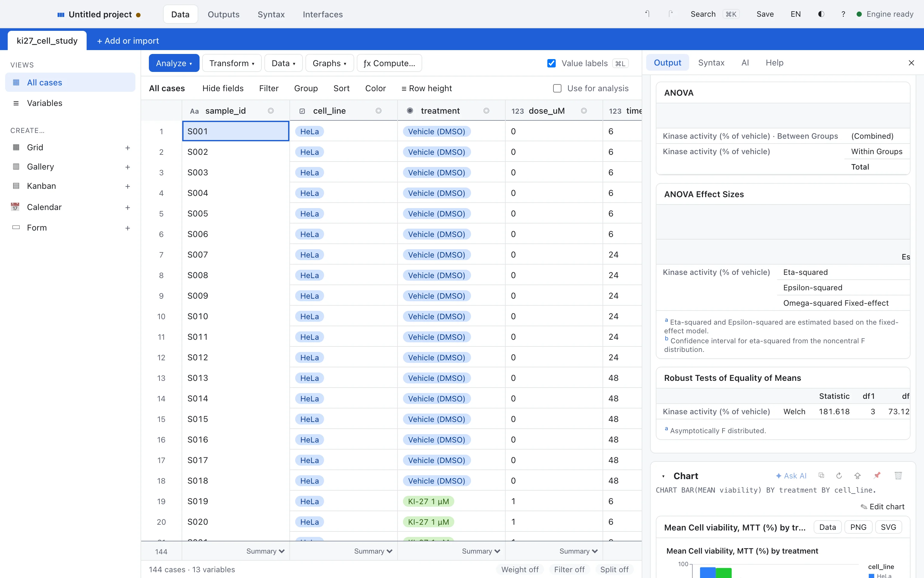Screen dimensions: 924x578
Task: Click the blue HeLa legend swatch
Action: coord(872,575)
